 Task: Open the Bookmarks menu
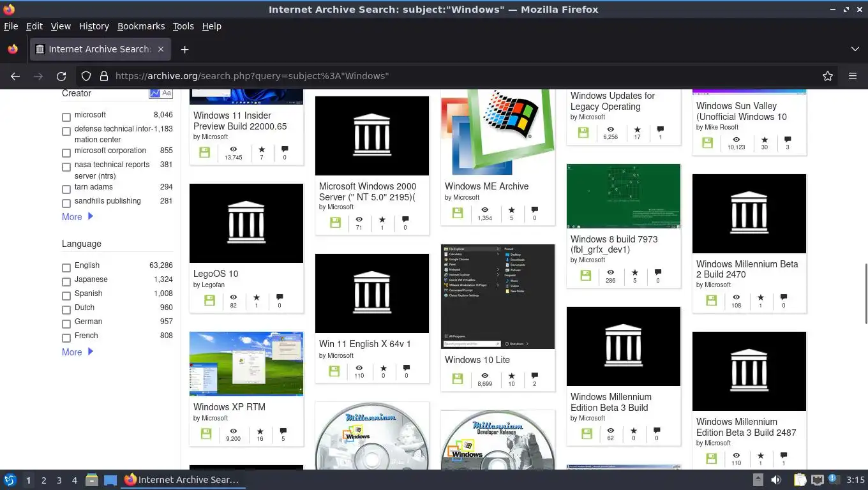141,26
